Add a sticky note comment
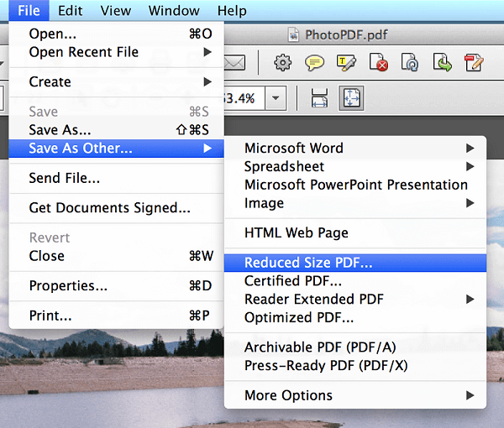Viewport: 504px width, 428px height. click(x=315, y=62)
